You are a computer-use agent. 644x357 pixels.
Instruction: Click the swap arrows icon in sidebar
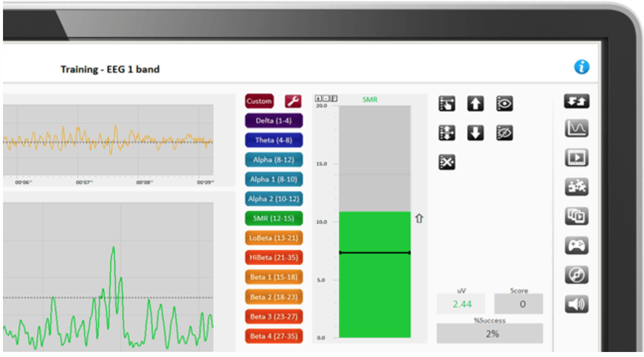click(576, 101)
